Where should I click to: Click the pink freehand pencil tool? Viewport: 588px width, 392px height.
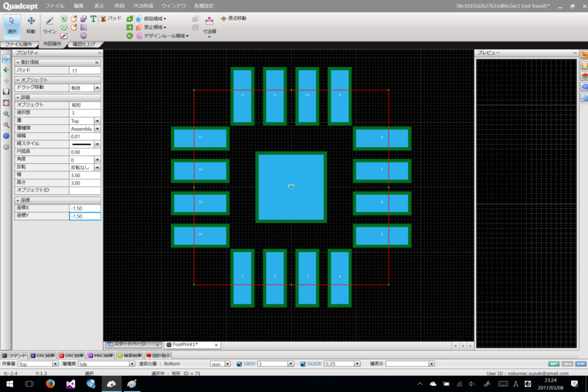[x=64, y=36]
